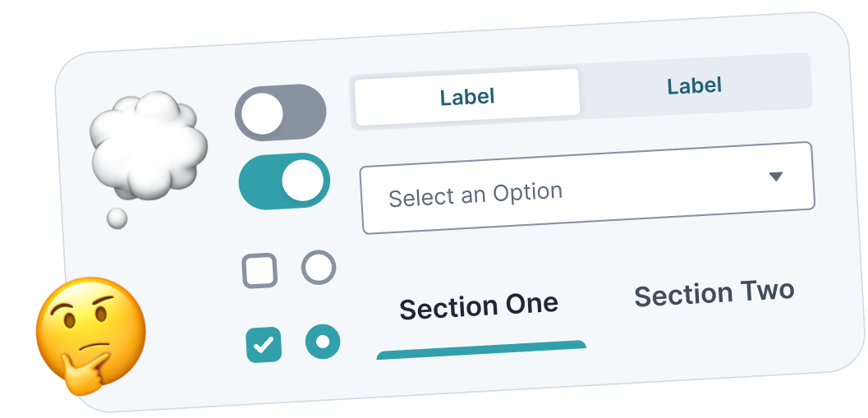868x418 pixels.
Task: Click the dropdown caret arrow
Action: (775, 176)
